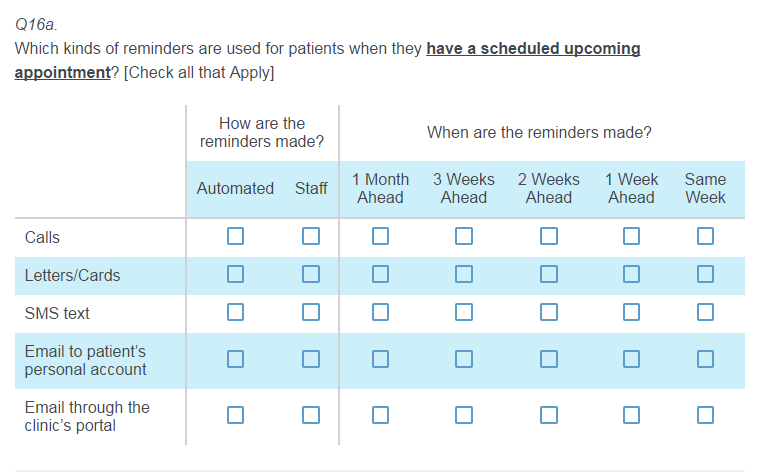Tick 1 Month Ahead for Calls
This screenshot has height=475, width=766.
coord(381,236)
